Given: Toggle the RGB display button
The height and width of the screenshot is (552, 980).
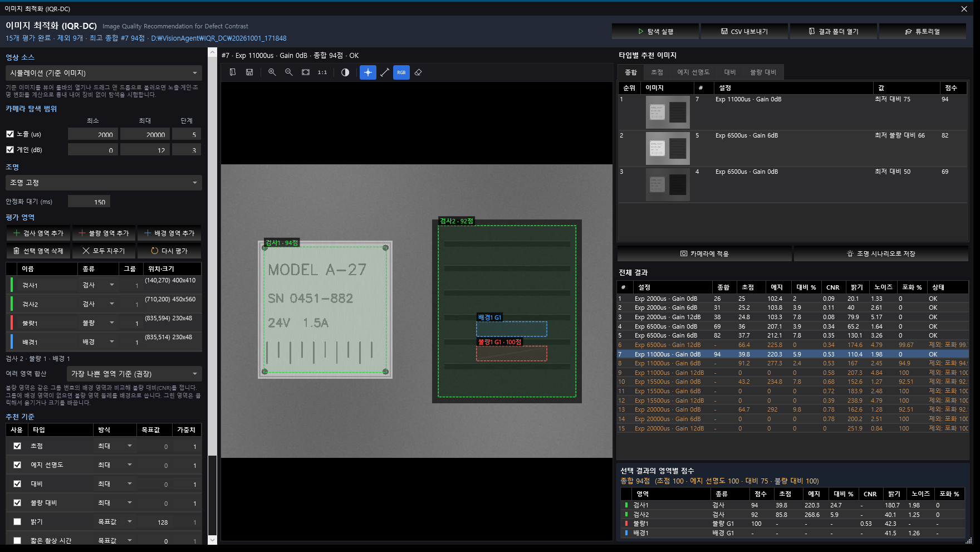Looking at the screenshot, I should coord(401,72).
